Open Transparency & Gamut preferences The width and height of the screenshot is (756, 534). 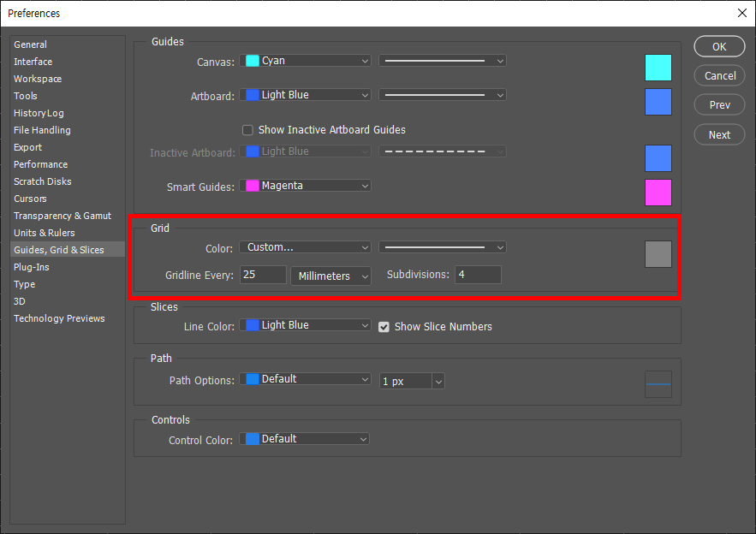pos(63,216)
